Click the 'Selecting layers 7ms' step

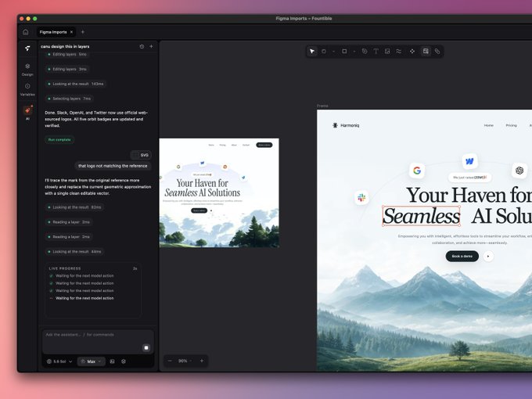(70, 99)
